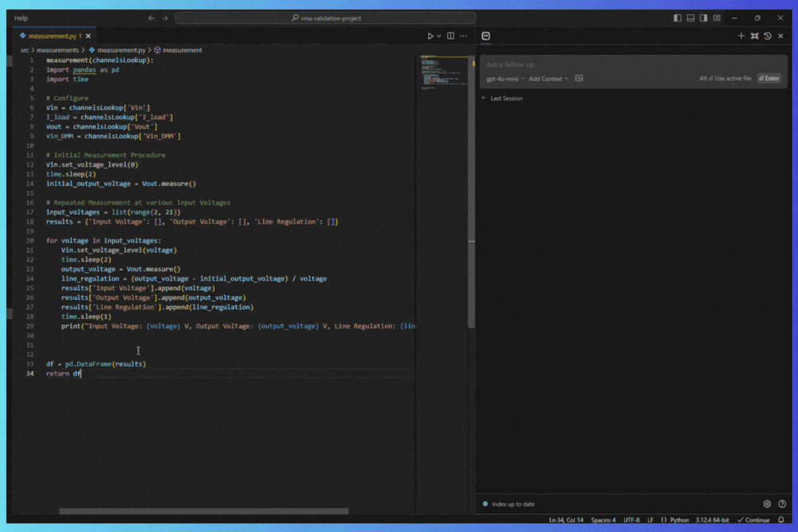
Task: Toggle the bottom panel visibility
Action: (x=690, y=18)
